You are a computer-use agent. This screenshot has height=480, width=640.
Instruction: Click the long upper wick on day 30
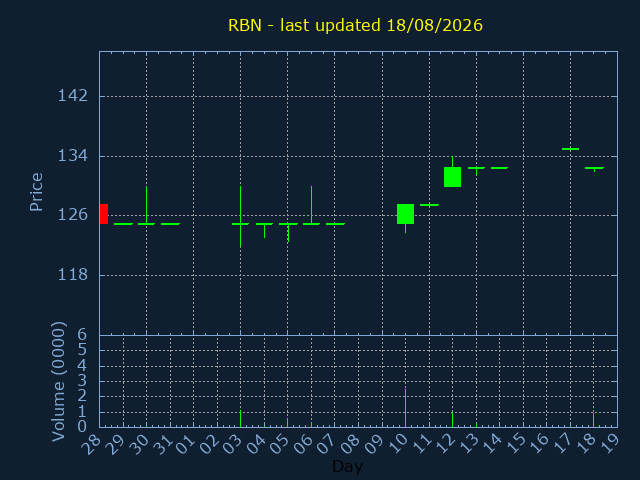coord(147,204)
